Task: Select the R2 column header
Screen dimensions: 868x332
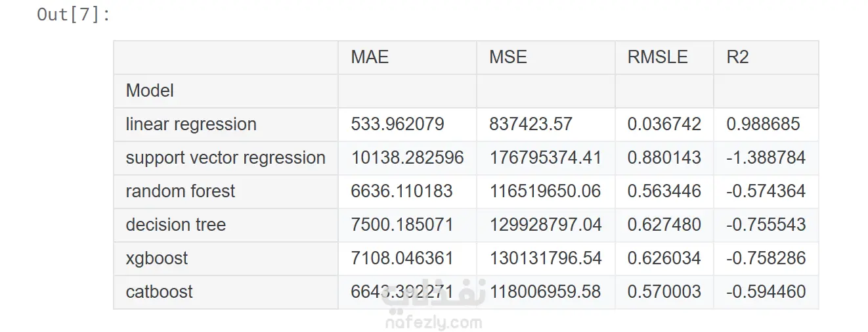Action: click(x=737, y=57)
